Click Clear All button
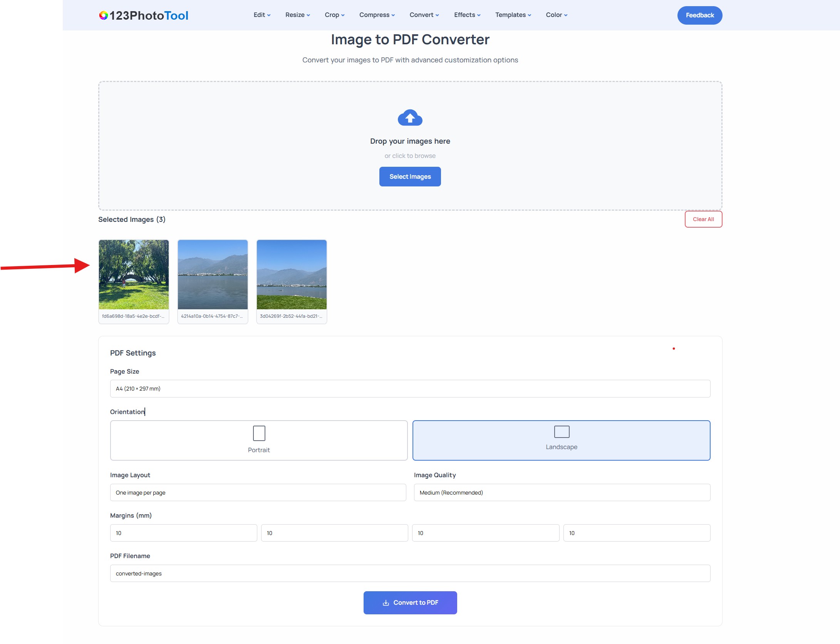The height and width of the screenshot is (644, 840). (703, 219)
